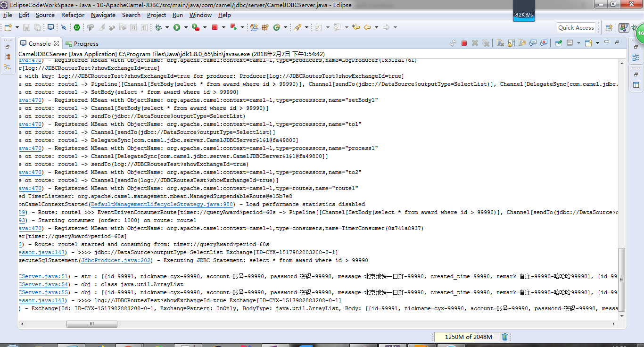Click the right arrow of horizontal scrollbar

click(614, 324)
